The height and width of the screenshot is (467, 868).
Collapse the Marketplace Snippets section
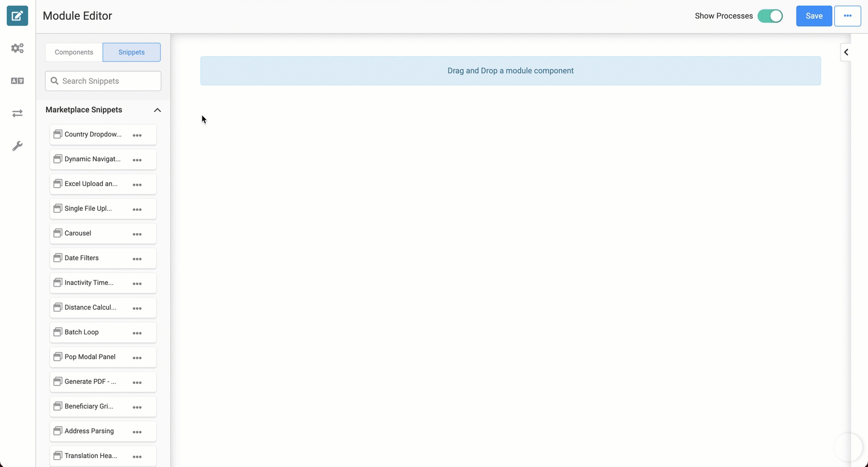[x=157, y=110]
